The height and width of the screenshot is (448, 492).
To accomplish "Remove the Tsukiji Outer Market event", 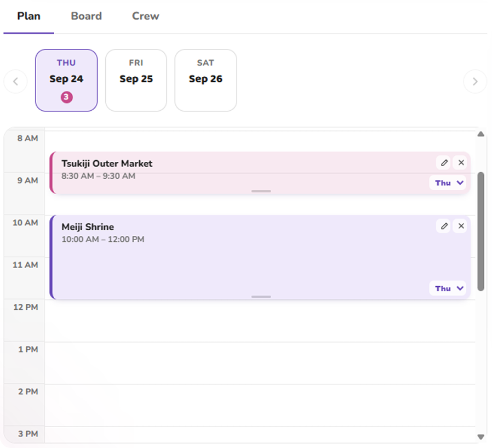I will coord(461,163).
